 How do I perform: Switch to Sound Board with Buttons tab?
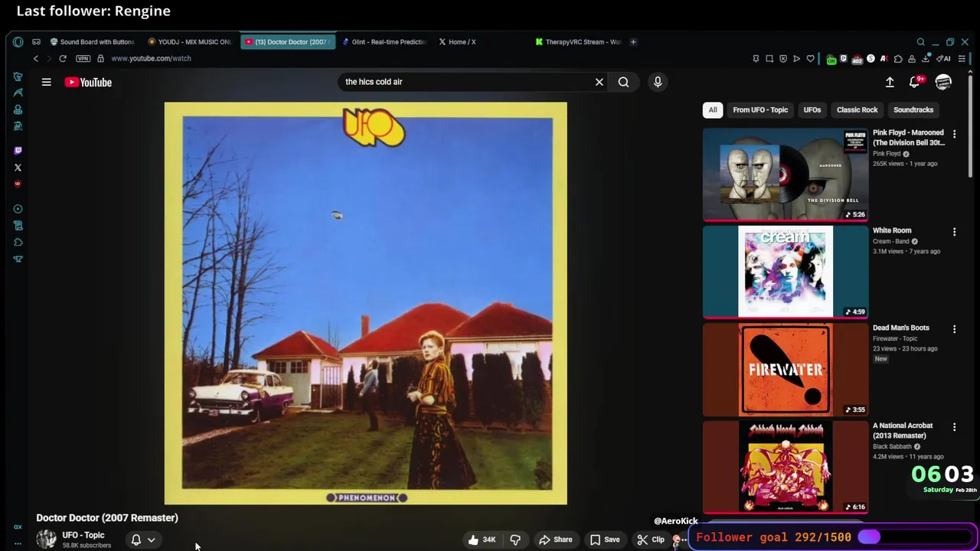[x=93, y=42]
